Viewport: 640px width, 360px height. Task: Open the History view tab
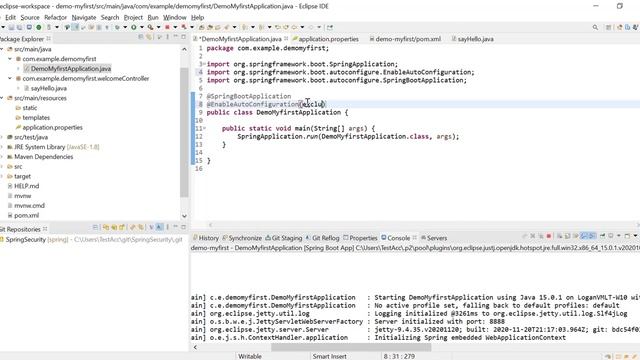pyautogui.click(x=206, y=238)
